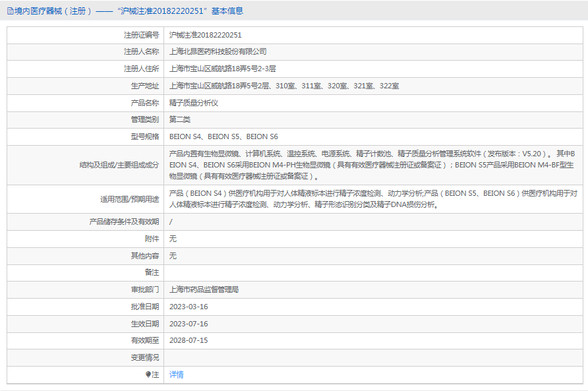Click the 注册人住所 label
588x391 pixels.
(141, 69)
